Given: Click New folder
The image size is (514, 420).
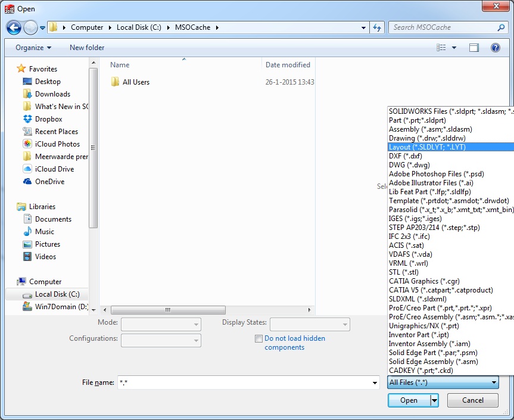Looking at the screenshot, I should pyautogui.click(x=87, y=48).
